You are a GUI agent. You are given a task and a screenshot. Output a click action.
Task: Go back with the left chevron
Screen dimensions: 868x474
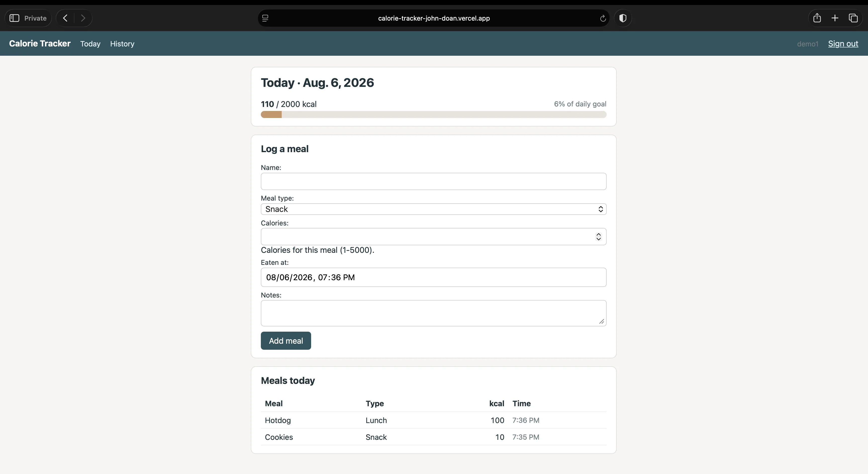[x=65, y=18]
